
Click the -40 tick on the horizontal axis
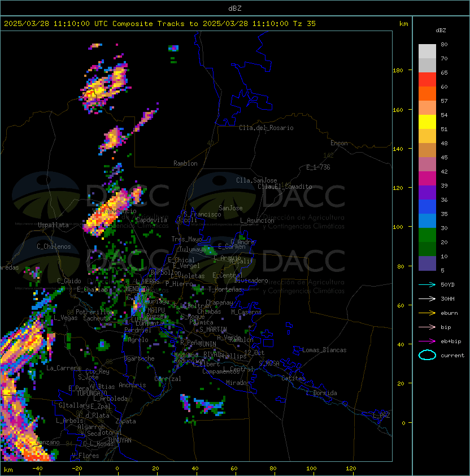[38, 469]
